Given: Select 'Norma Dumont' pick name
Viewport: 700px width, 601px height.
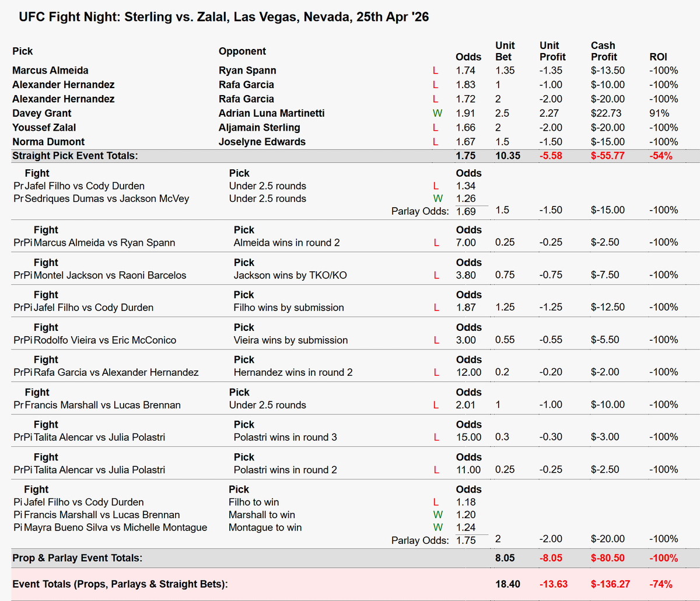Looking at the screenshot, I should point(48,142).
